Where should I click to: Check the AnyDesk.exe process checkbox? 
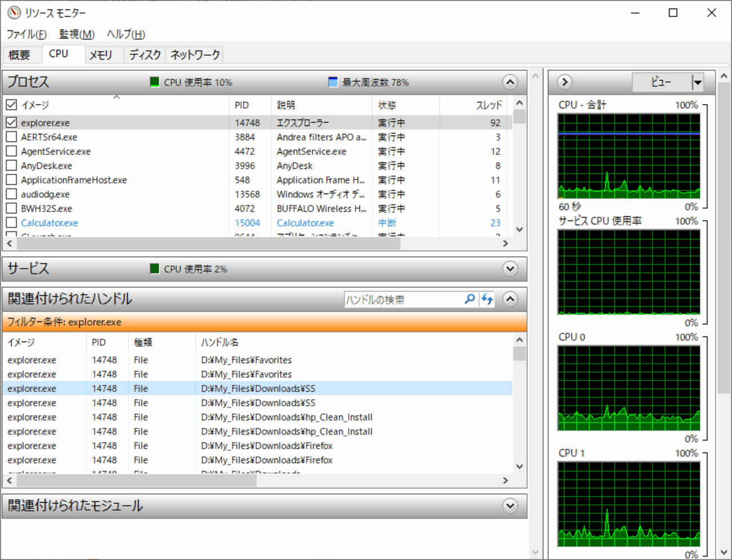[11, 165]
